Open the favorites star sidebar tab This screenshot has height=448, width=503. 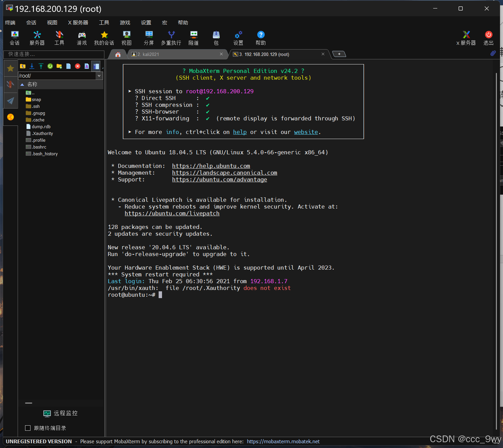point(11,68)
